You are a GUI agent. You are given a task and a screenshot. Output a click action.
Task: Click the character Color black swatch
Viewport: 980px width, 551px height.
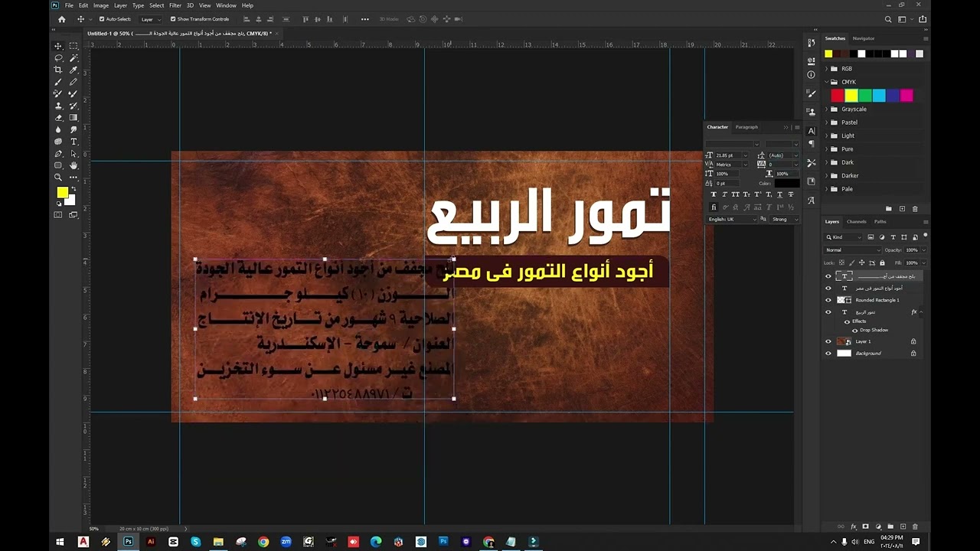[786, 184]
